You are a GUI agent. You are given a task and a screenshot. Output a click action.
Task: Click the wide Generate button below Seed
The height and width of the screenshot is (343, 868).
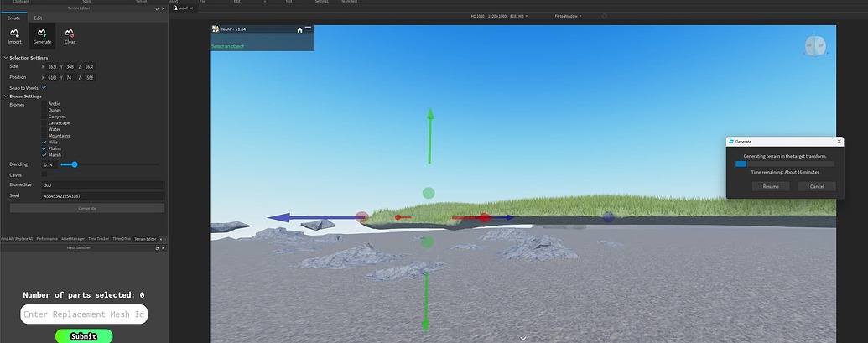(87, 209)
